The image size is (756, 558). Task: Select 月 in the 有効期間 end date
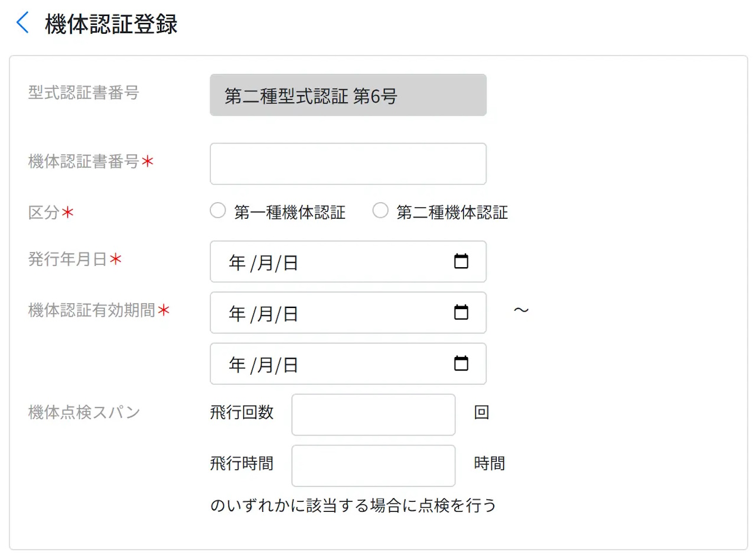(x=265, y=365)
